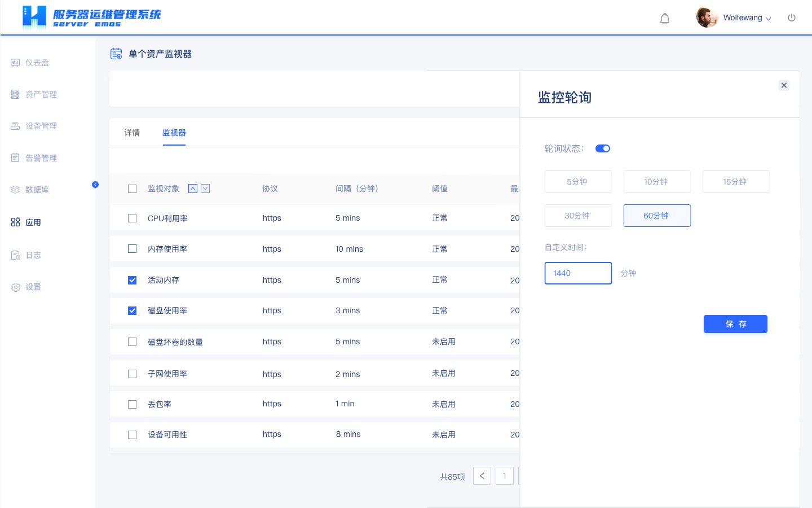The height and width of the screenshot is (508, 812).
Task: Toggle the 轮询状态 switch off
Action: 602,148
